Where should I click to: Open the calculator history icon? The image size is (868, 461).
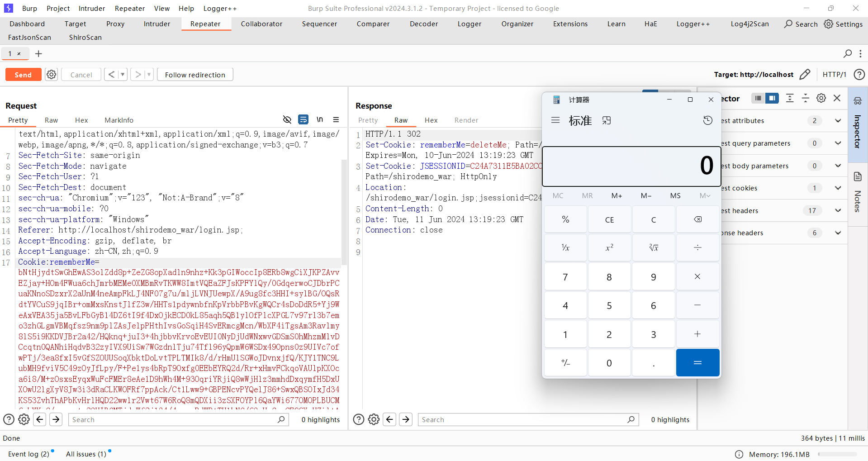708,120
